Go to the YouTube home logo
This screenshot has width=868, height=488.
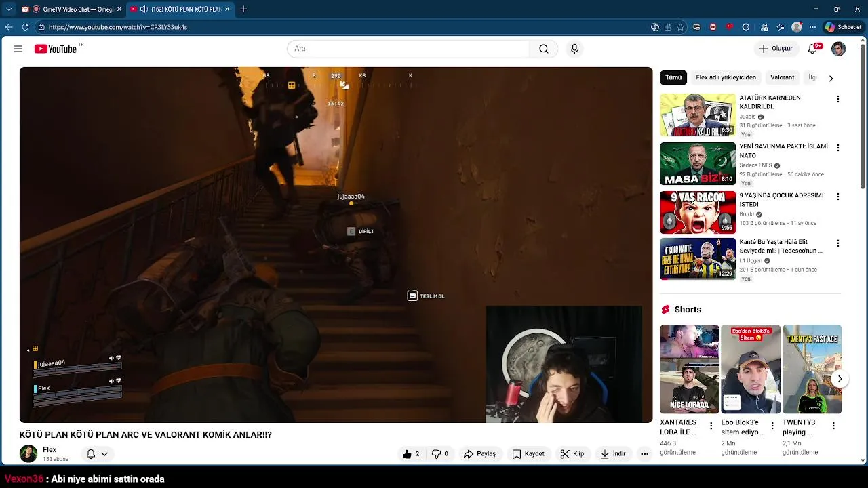click(x=56, y=49)
